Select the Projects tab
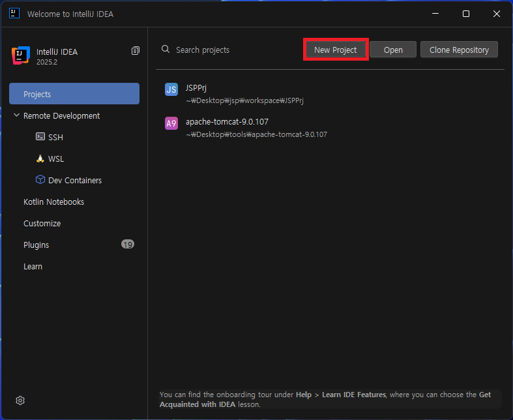The image size is (513, 420). (74, 94)
